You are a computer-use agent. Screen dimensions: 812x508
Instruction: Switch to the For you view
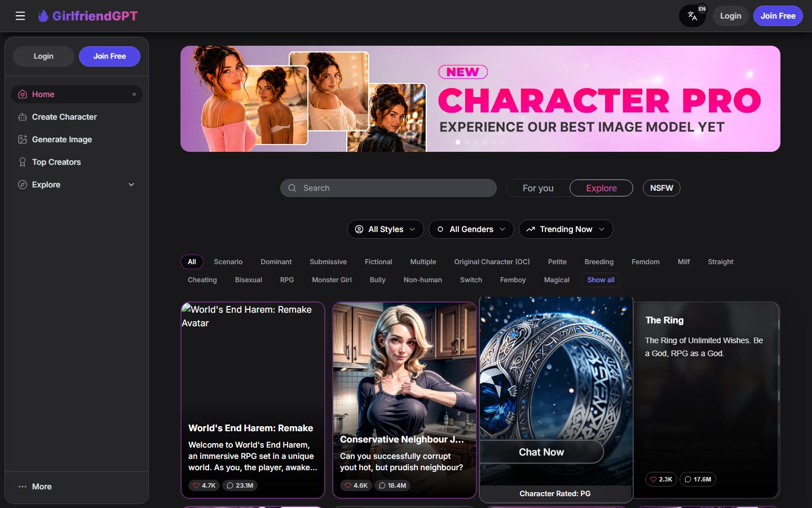[x=538, y=188]
